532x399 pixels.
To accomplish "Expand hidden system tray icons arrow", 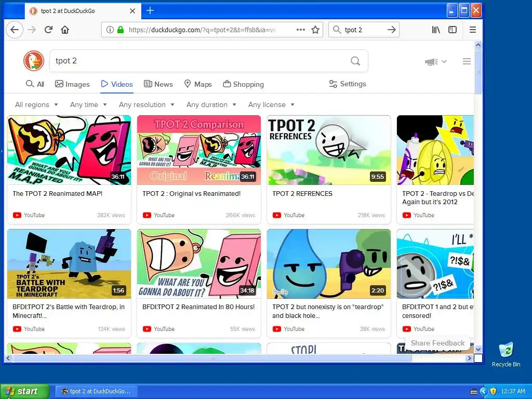I will point(484,391).
